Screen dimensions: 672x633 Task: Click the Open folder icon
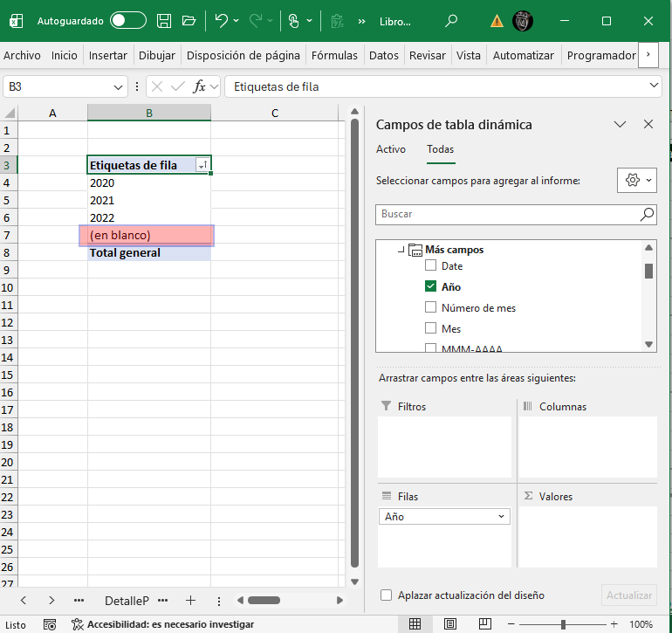tap(189, 20)
